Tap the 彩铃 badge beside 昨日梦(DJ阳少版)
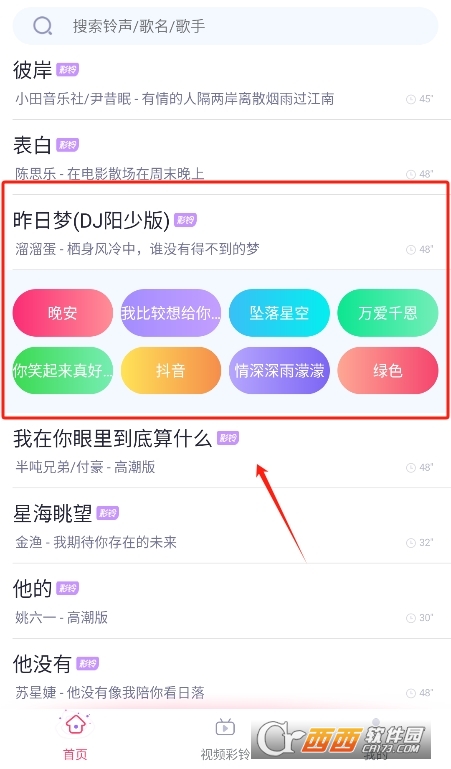This screenshot has width=451, height=769. (185, 220)
